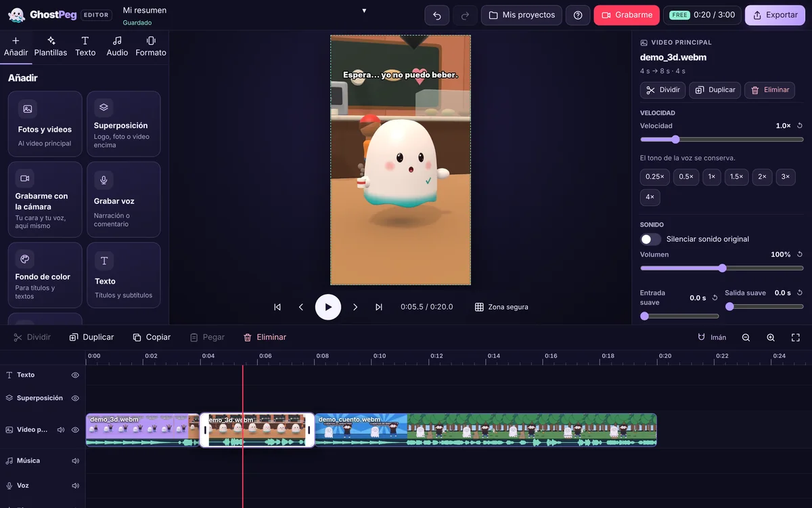Hide the Video principal track
812x508 pixels.
click(x=75, y=430)
